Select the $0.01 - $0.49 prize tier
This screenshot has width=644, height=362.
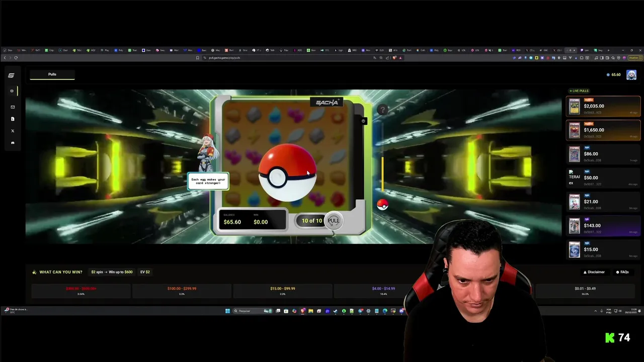click(585, 291)
